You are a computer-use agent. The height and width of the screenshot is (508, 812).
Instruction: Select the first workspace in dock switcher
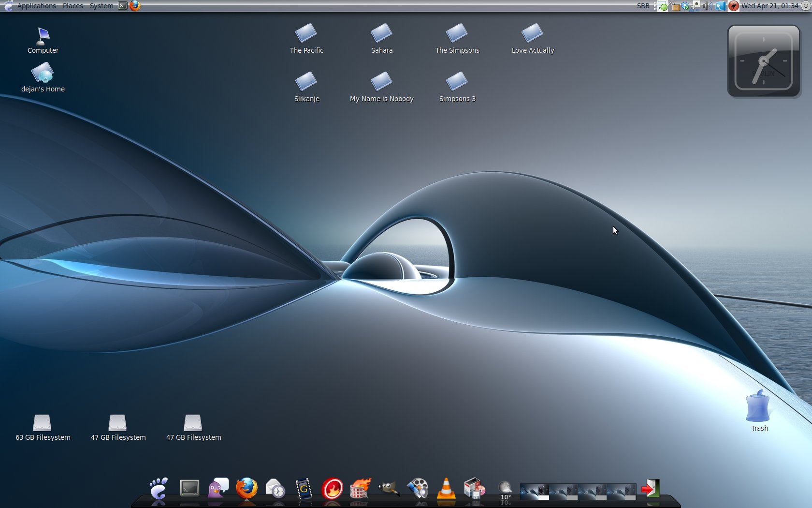(x=534, y=491)
